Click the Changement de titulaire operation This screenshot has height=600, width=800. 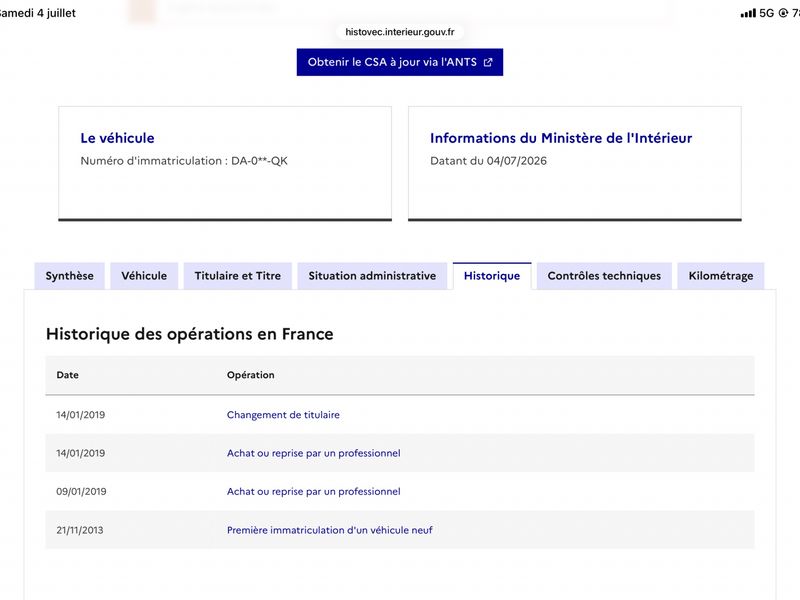coord(283,415)
